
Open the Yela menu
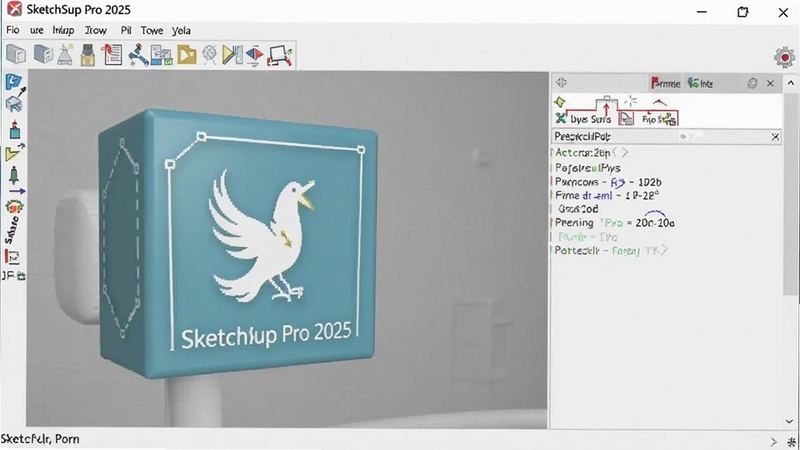pos(181,31)
